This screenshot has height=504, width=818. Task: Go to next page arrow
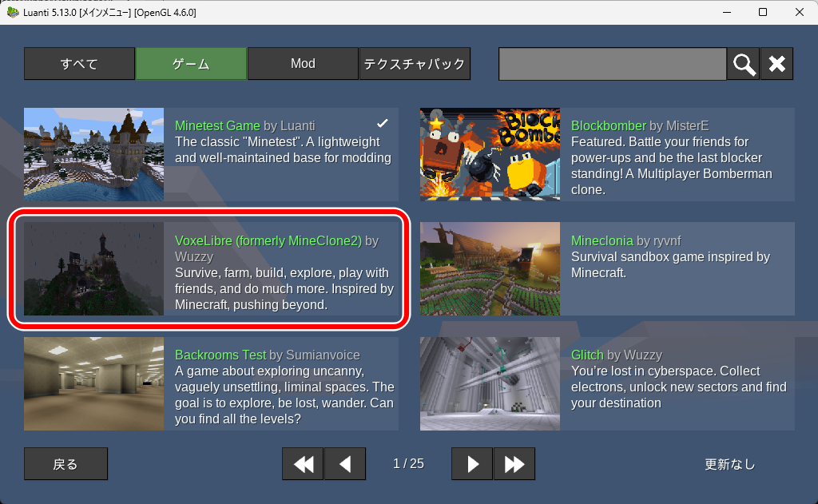tap(472, 463)
